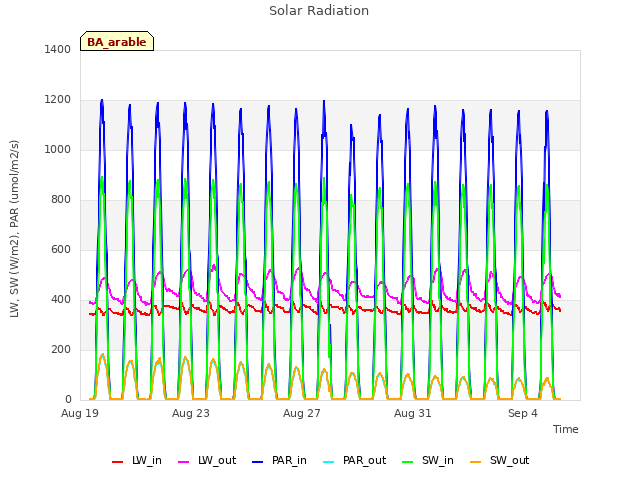Click the 200 y-axis tick label

(61, 349)
